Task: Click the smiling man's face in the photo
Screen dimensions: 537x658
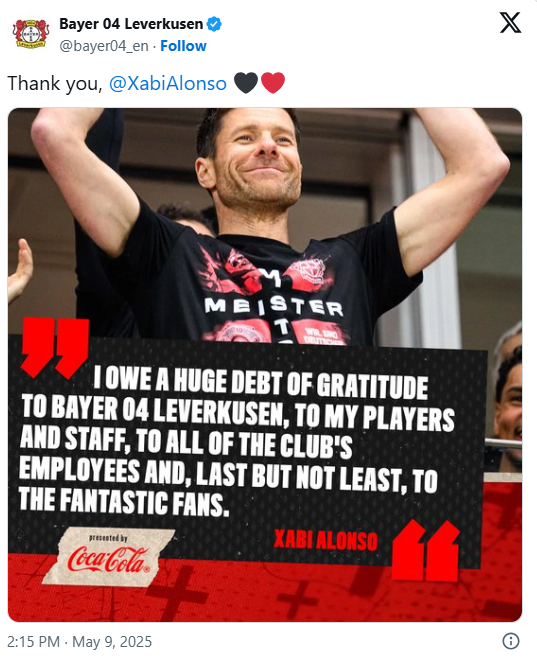Action: 252,159
